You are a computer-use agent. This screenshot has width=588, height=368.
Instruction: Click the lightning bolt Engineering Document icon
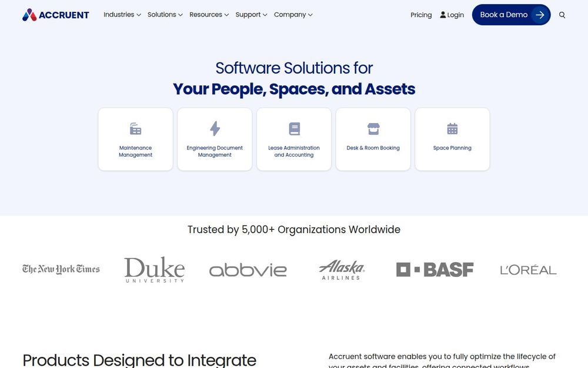[215, 128]
